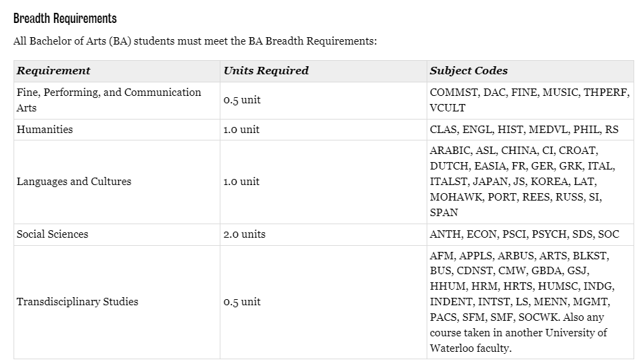Select the Humanities requirement cell
The image size is (643, 364).
click(x=117, y=130)
